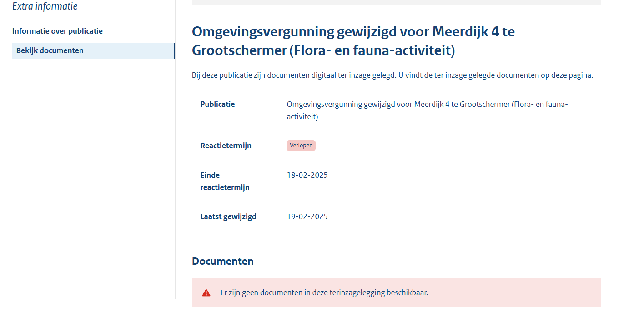Image resolution: width=644 pixels, height=327 pixels.
Task: Click the 'Laatst gewijzigd' row label
Action: pyautogui.click(x=228, y=216)
